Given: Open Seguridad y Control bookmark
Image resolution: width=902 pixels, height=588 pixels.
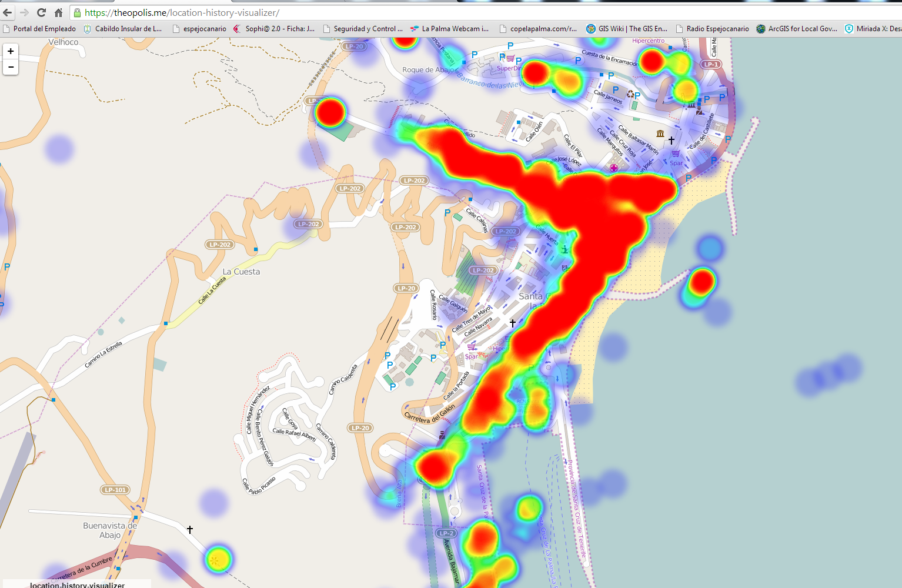Looking at the screenshot, I should [363, 29].
